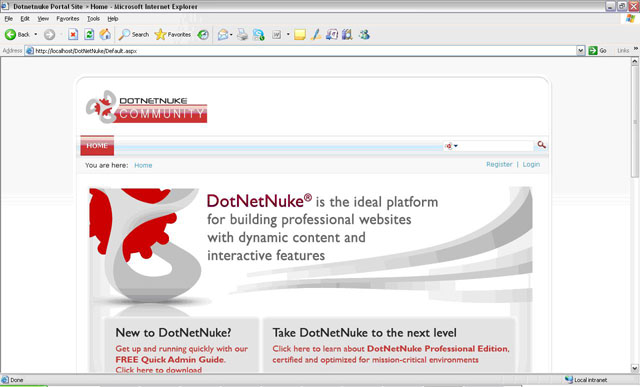Click the vertical scrollbar down arrow
This screenshot has width=640, height=387.
click(635, 368)
